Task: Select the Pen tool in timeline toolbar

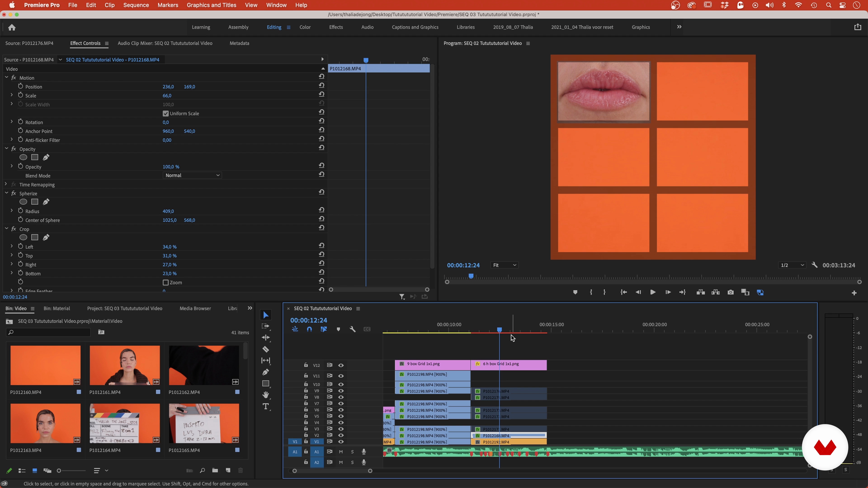Action: 266,372
